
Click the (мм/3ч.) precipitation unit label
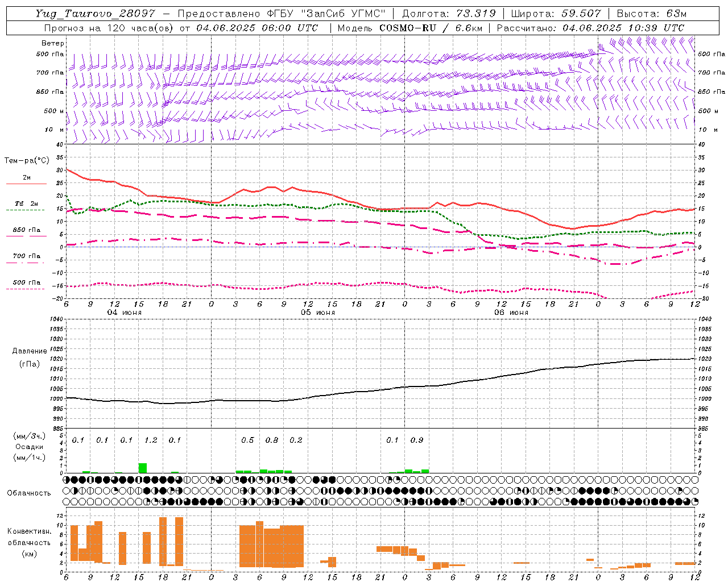29,436
